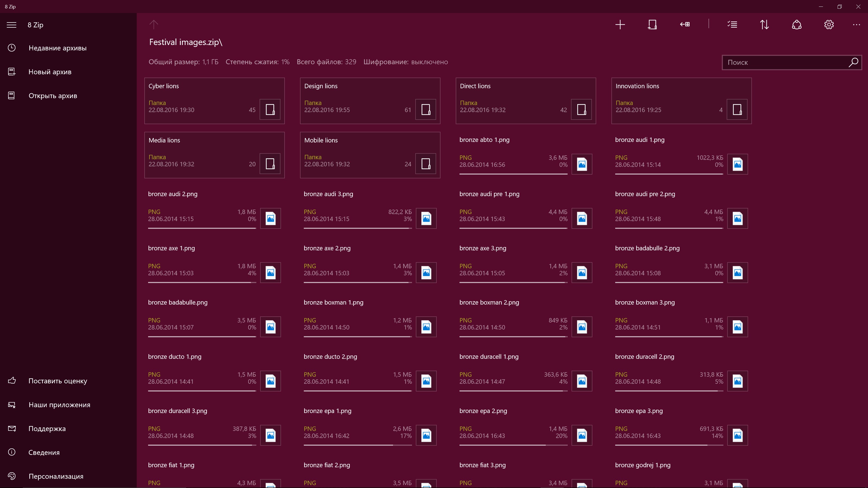Select file bronze epa 3.png

681,426
